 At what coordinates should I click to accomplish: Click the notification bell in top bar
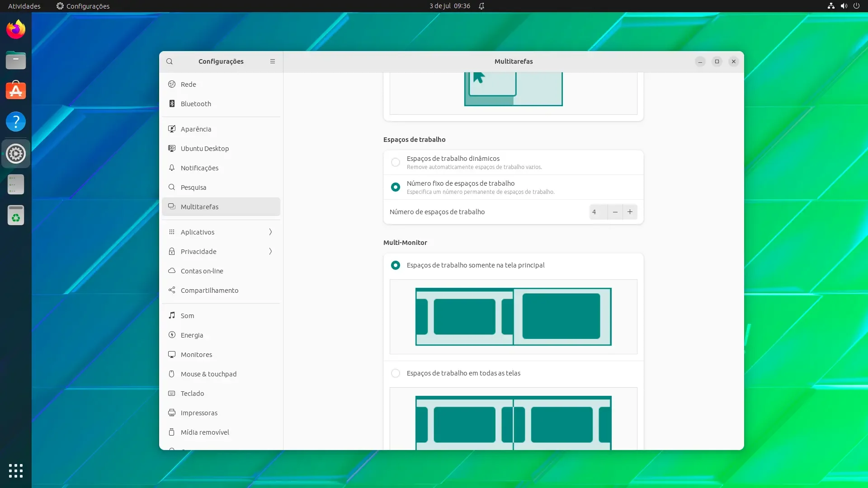[x=481, y=6]
